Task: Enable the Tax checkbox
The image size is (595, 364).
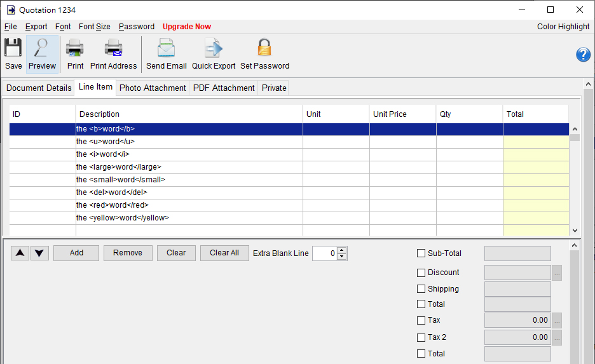Action: pos(421,320)
